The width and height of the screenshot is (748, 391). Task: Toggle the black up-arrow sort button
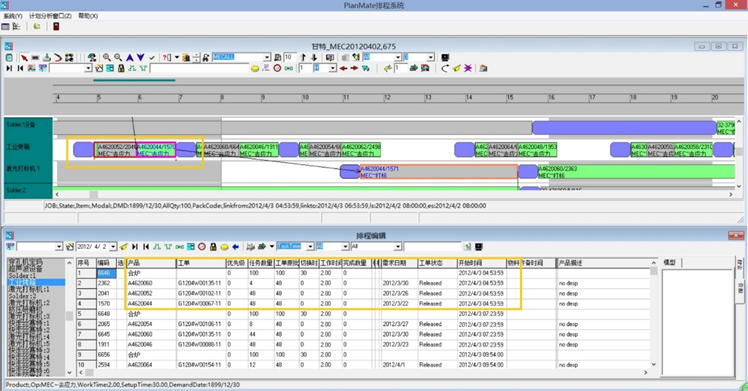coord(303,57)
